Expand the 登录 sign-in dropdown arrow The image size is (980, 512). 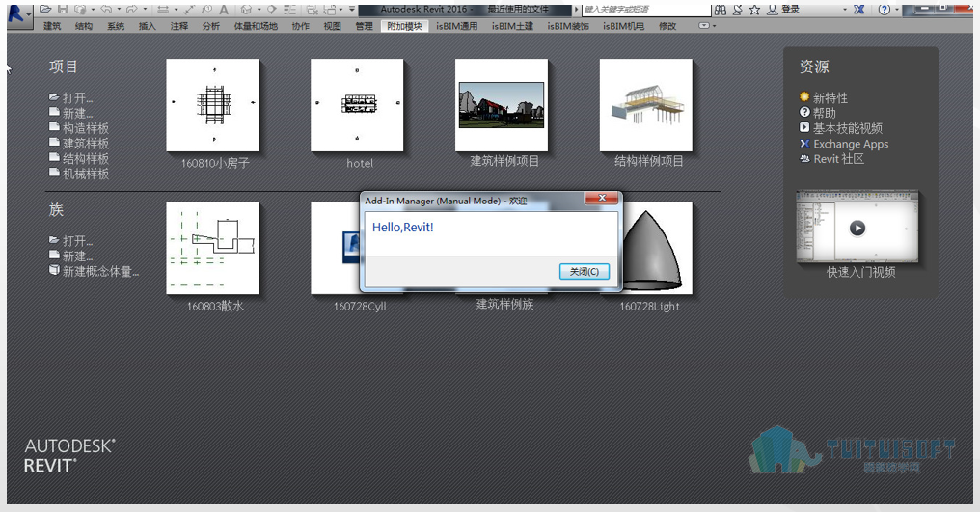pyautogui.click(x=845, y=10)
